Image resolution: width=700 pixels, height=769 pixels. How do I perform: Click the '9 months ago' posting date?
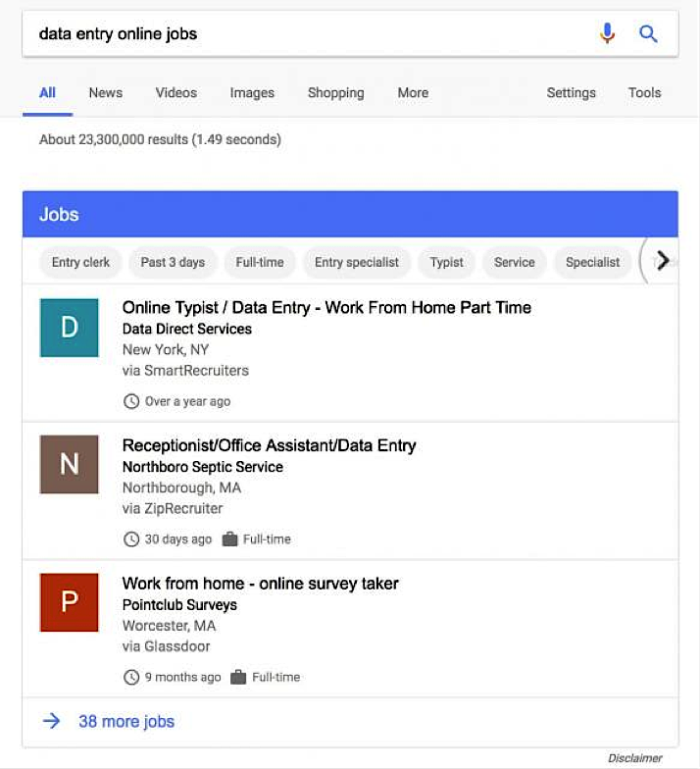182,677
